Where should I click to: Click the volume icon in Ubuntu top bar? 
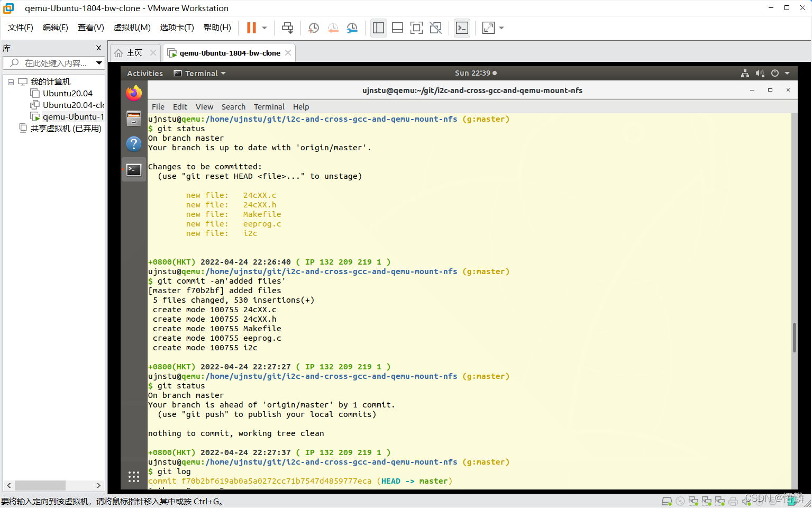[760, 73]
